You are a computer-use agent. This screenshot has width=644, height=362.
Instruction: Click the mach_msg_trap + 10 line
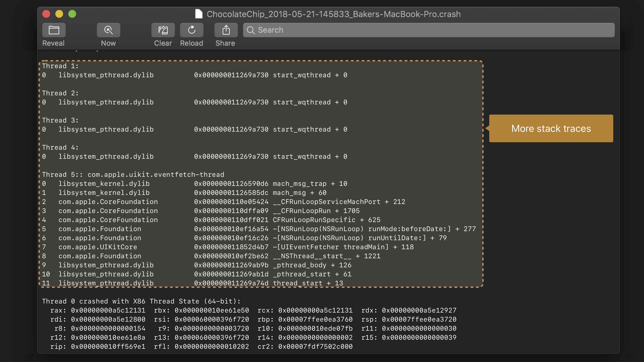310,184
